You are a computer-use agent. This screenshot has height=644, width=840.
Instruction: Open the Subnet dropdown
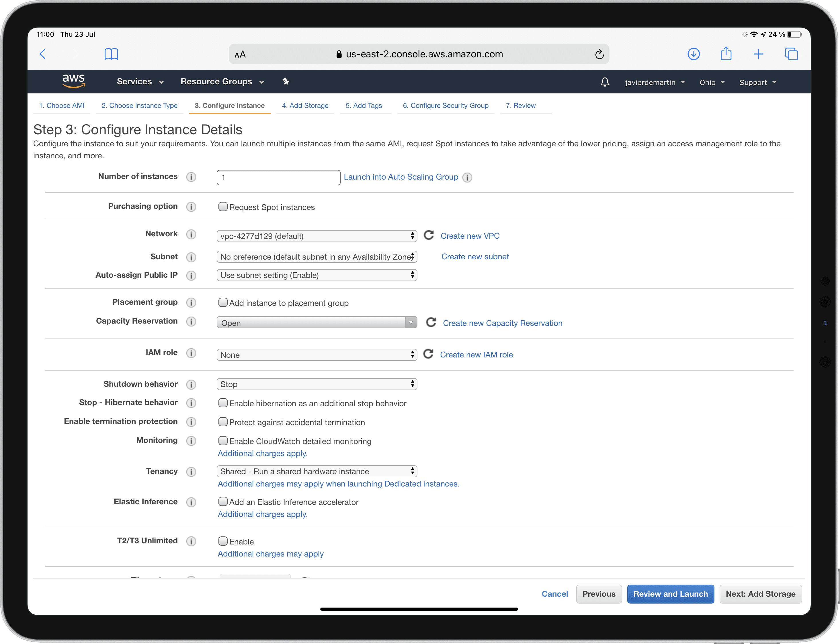[317, 257]
